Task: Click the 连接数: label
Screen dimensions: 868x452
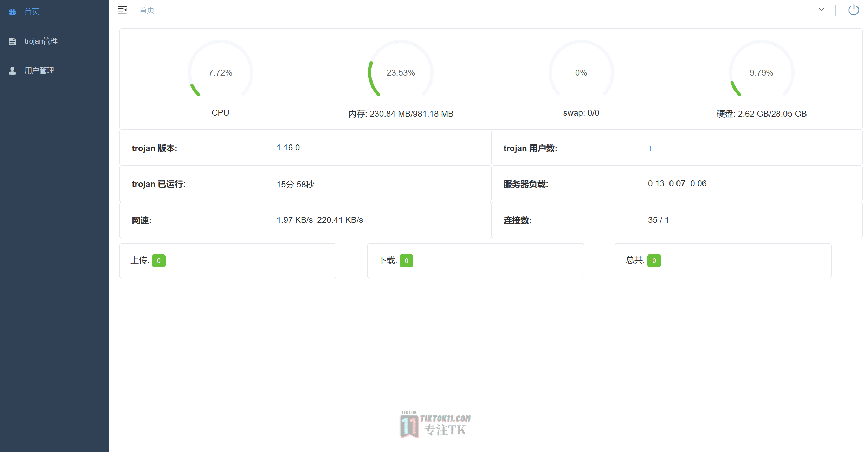Action: pyautogui.click(x=517, y=220)
